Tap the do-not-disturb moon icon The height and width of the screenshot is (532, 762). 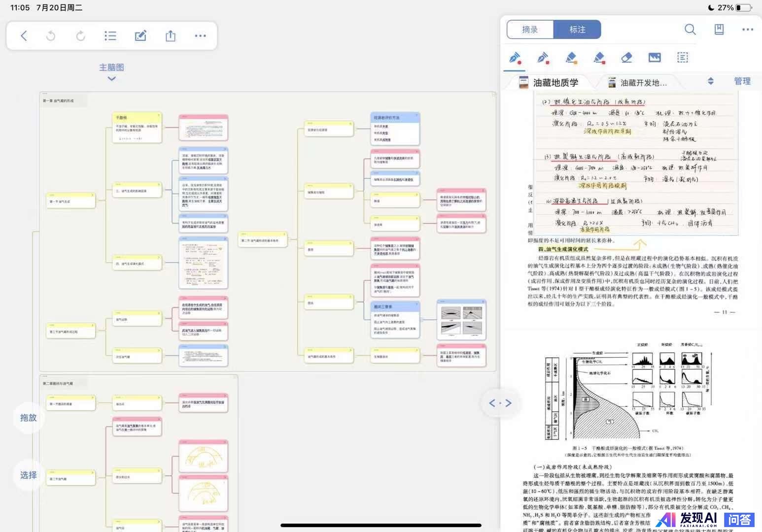pyautogui.click(x=711, y=7)
